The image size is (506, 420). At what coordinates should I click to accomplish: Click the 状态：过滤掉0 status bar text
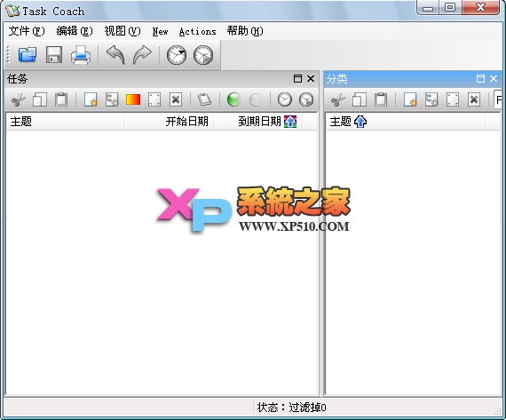pyautogui.click(x=291, y=408)
